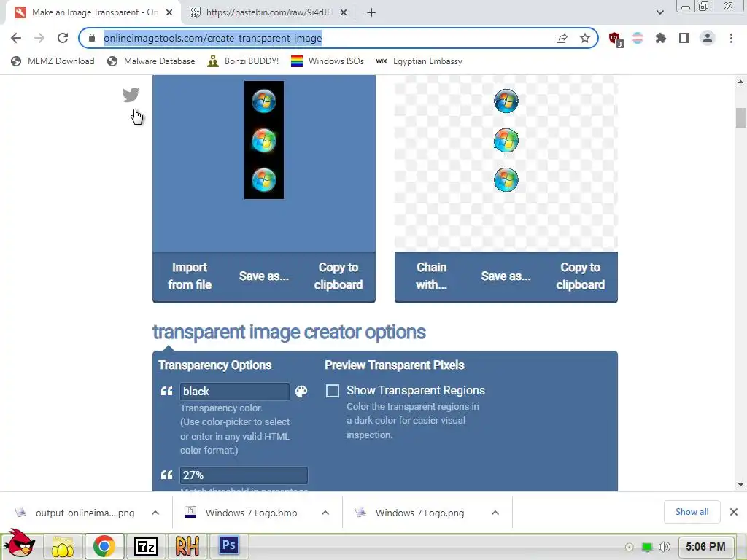Click the Twitter bird share icon

(x=131, y=94)
